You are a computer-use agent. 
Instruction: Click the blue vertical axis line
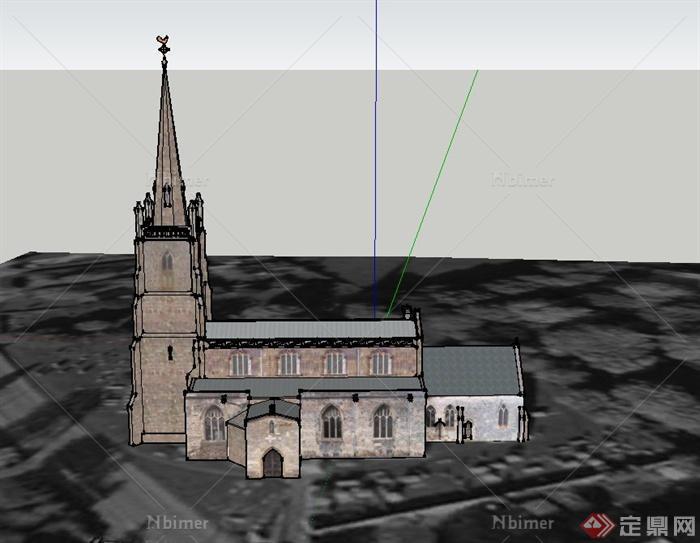pyautogui.click(x=376, y=159)
